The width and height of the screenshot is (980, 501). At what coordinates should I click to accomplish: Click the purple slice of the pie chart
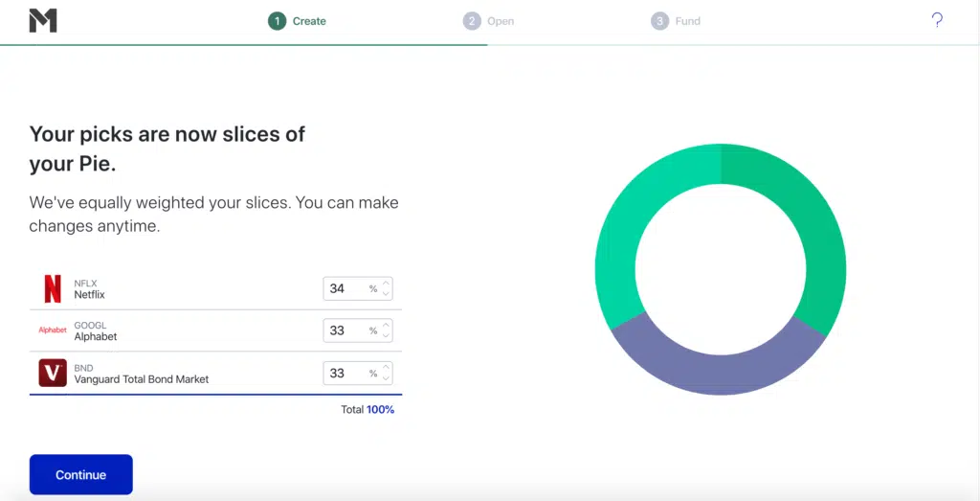(718, 372)
